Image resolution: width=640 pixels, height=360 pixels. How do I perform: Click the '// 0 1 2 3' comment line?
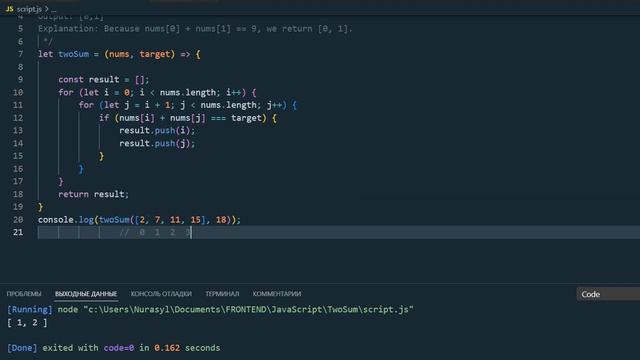coord(155,233)
